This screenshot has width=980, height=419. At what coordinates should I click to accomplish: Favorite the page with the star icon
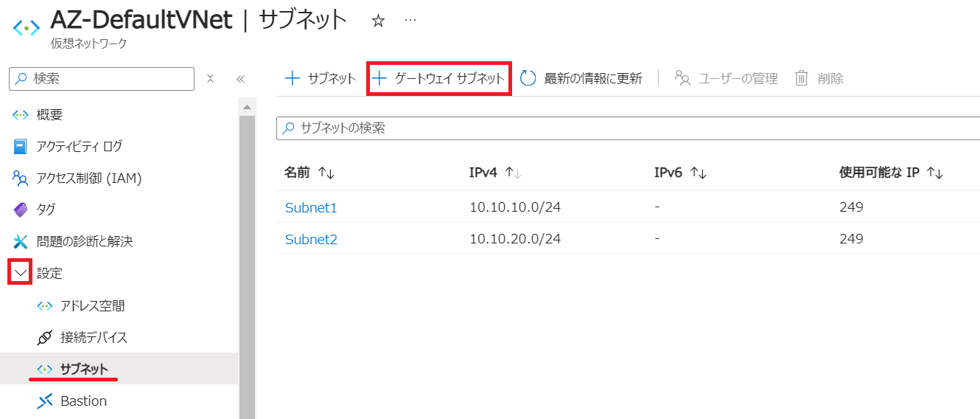click(x=379, y=21)
